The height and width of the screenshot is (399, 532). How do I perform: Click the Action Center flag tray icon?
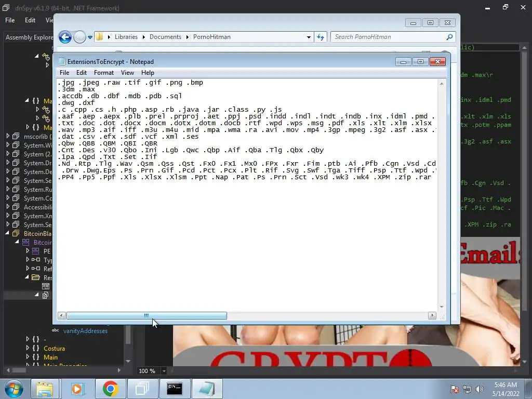pos(455,389)
